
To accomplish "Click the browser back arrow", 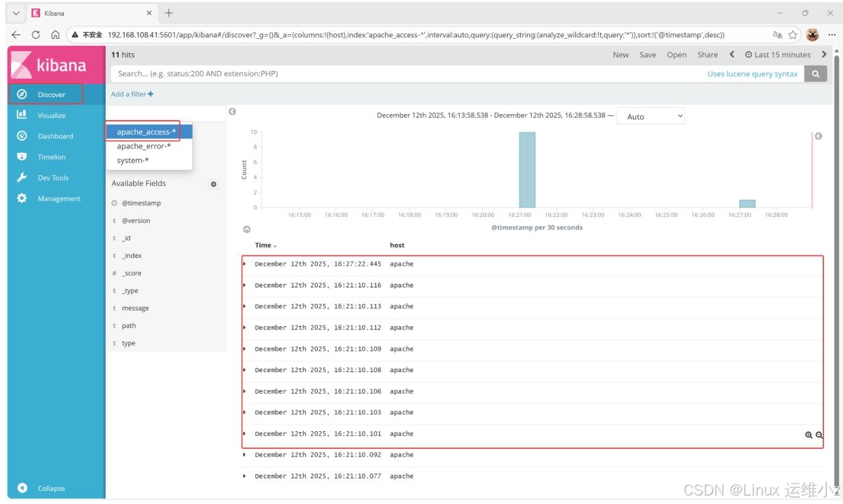I will click(x=16, y=35).
